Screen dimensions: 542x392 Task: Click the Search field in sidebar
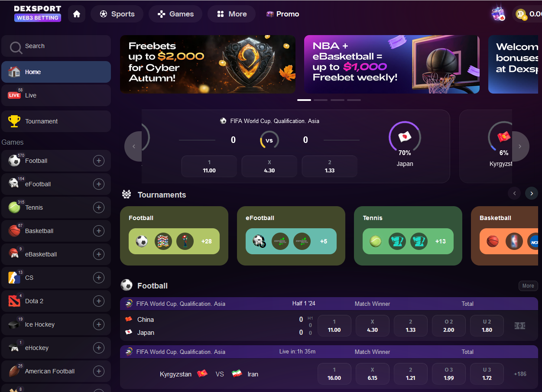coord(56,46)
